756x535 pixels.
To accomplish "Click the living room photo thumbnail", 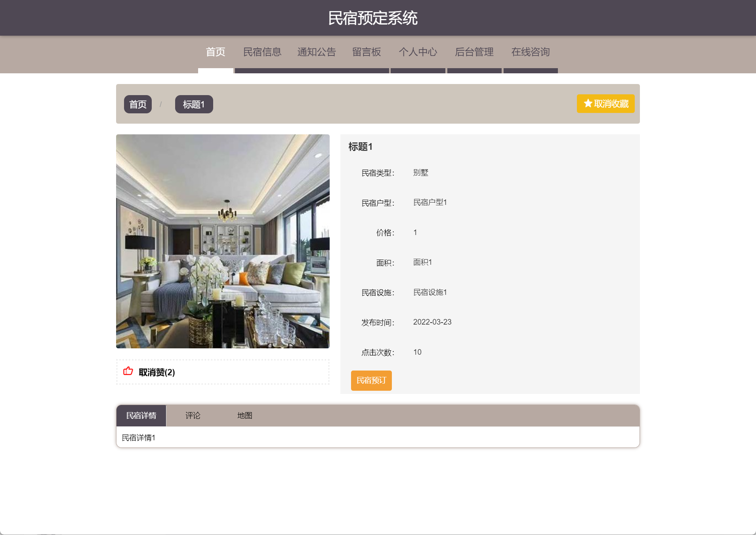I will tap(223, 241).
